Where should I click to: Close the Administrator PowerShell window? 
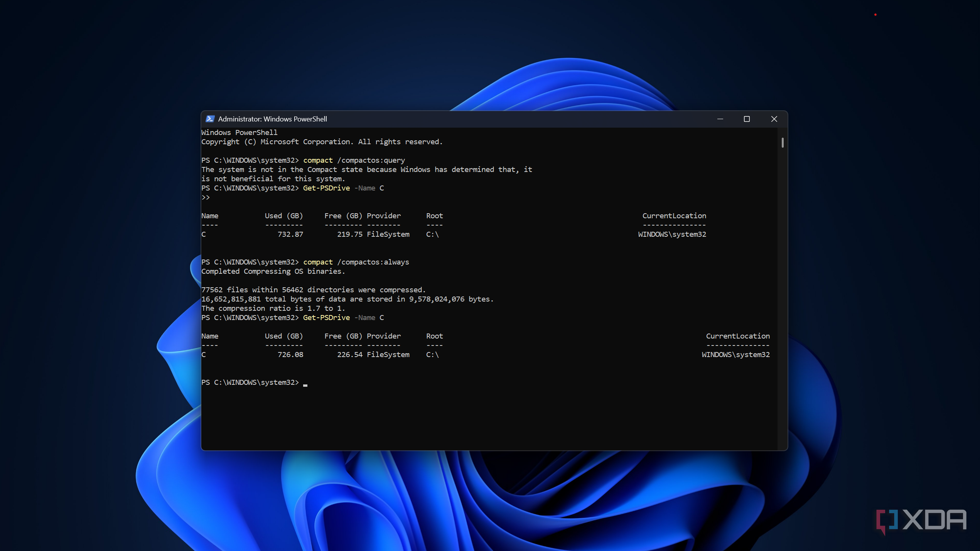point(774,119)
